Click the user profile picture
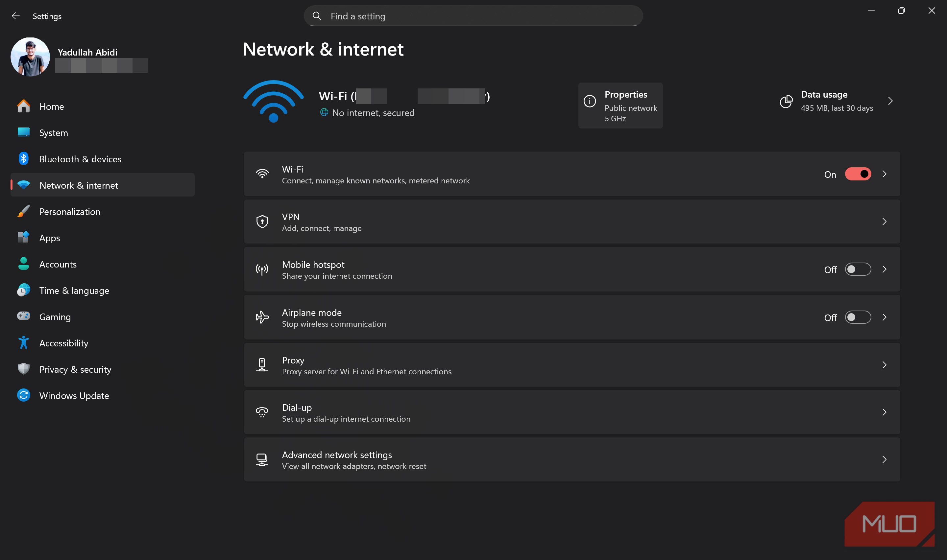Viewport: 947px width, 560px height. (30, 57)
